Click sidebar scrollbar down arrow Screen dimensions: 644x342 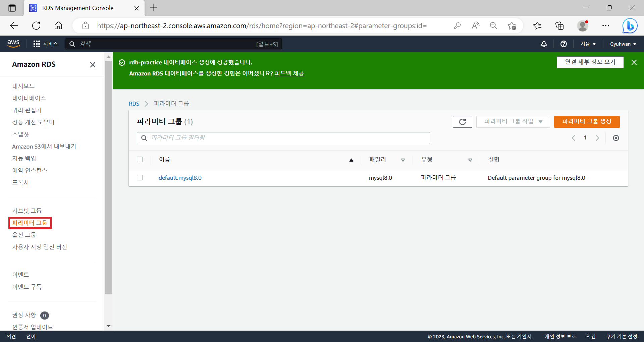tap(108, 326)
